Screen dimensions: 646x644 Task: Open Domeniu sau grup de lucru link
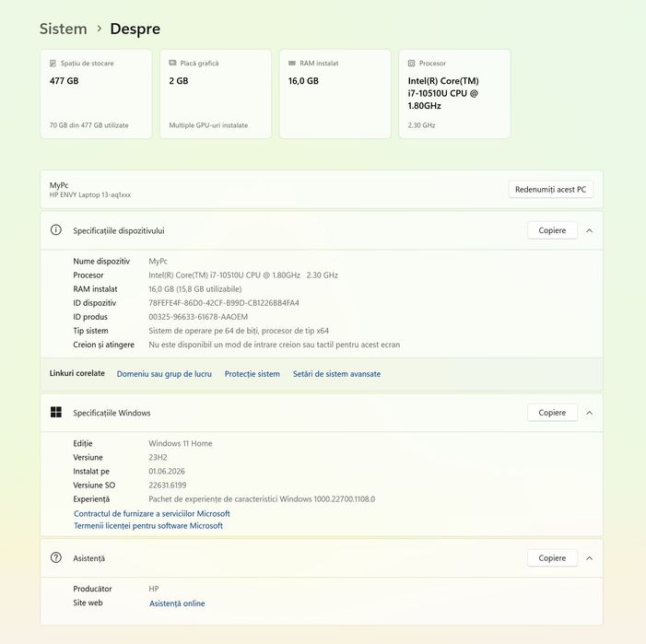click(x=164, y=374)
